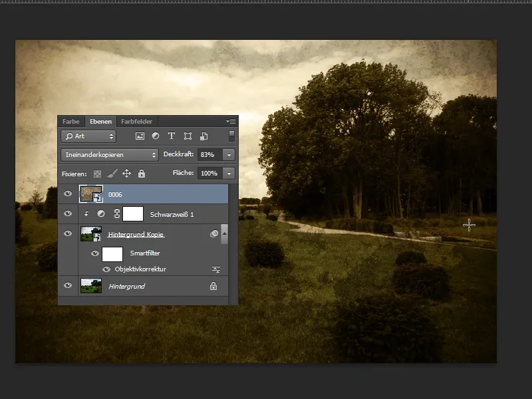Click the Objektivkorrektur filter name
Screen dimensions: 532x399
[x=140, y=269]
